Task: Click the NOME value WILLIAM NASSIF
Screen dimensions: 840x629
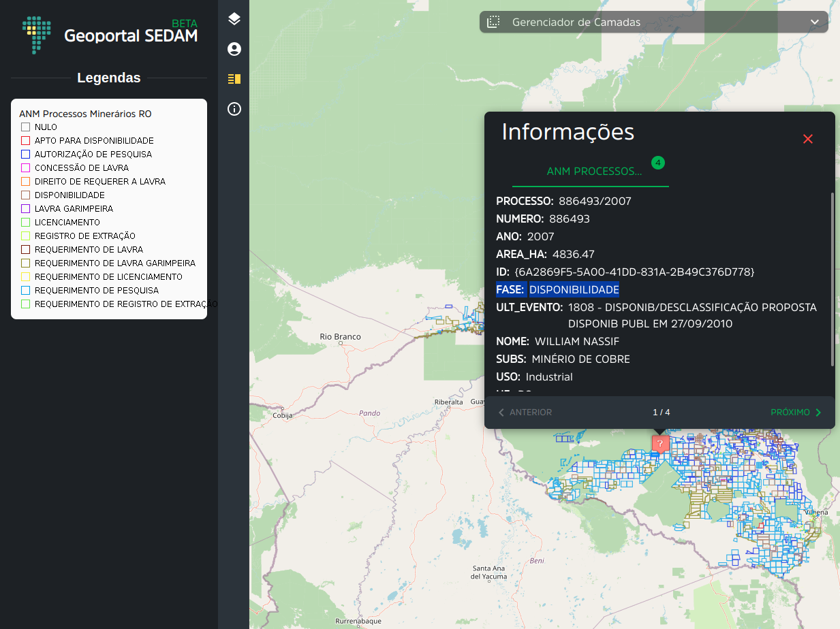Action: pos(577,342)
